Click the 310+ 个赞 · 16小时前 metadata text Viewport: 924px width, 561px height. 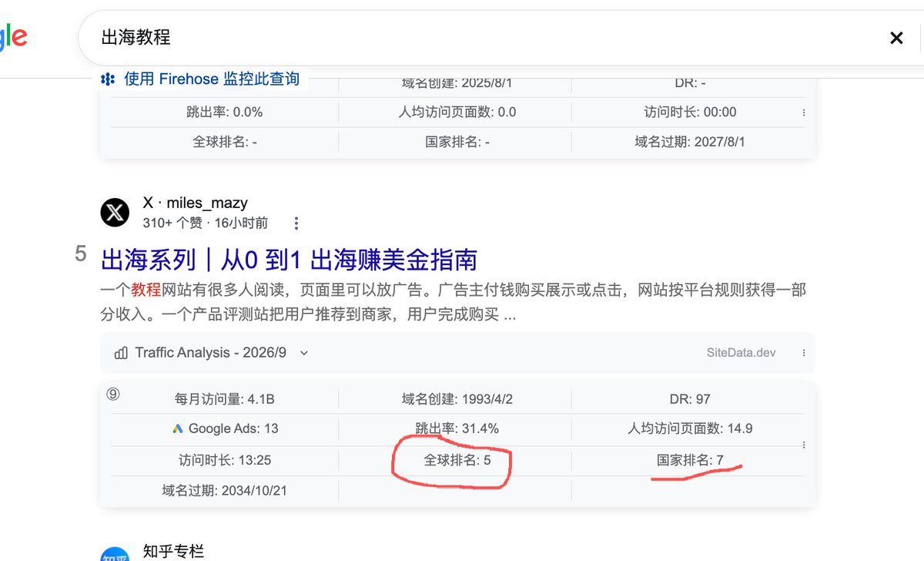(206, 223)
